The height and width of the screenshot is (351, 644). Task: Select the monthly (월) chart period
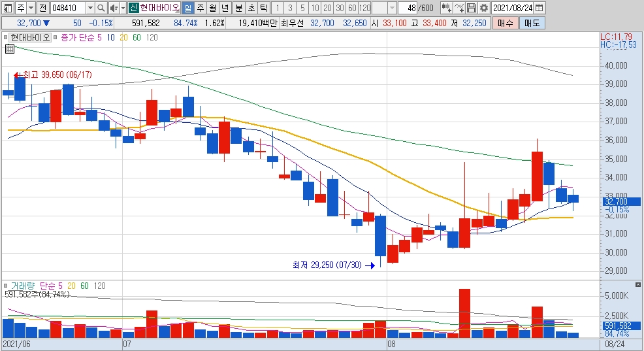coord(212,8)
